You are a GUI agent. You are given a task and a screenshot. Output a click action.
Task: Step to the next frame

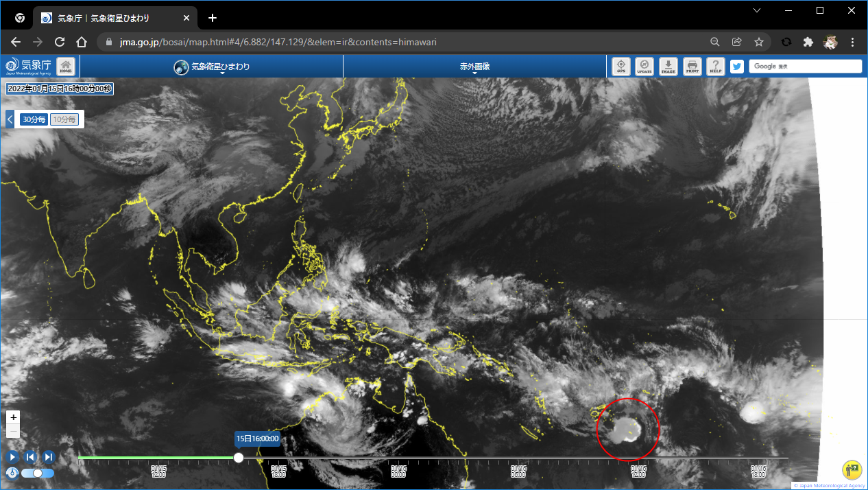pyautogui.click(x=49, y=456)
